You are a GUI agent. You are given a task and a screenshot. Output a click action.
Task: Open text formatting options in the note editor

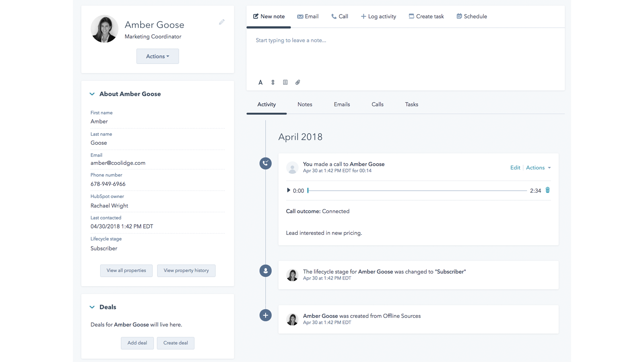(260, 82)
